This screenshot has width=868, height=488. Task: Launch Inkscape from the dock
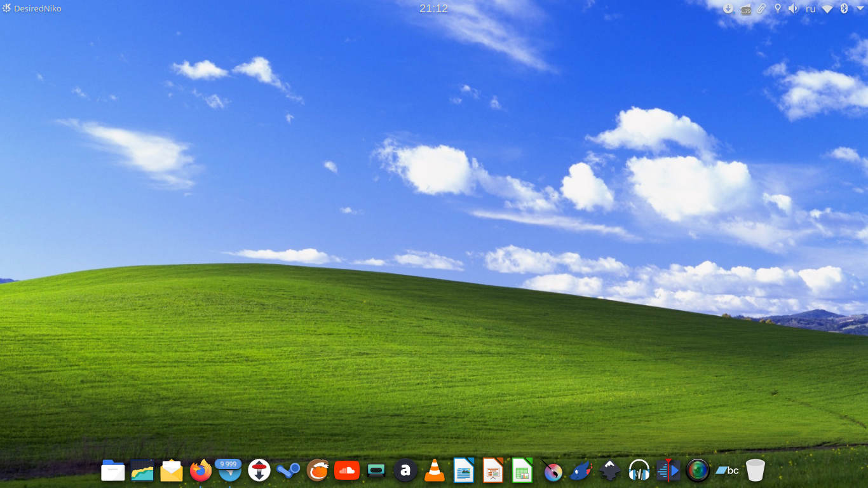tap(610, 471)
